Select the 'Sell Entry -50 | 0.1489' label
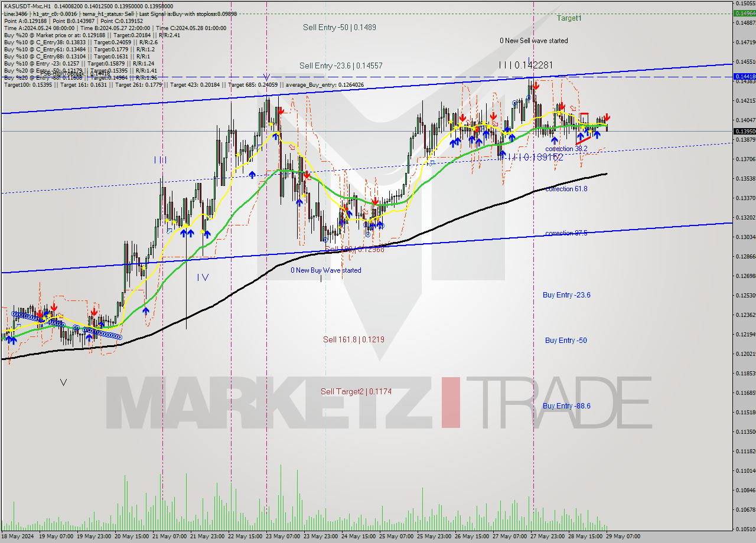Image resolution: width=756 pixels, height=543 pixels. pos(340,27)
